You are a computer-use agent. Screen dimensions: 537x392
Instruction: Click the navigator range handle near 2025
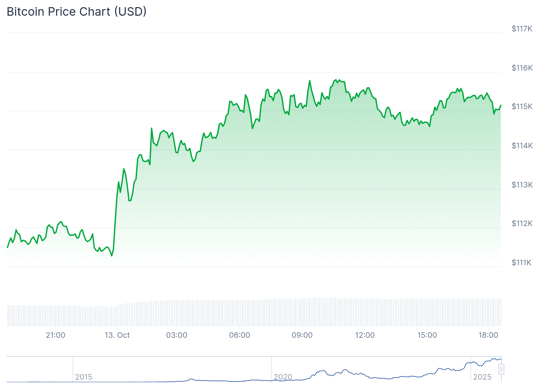[x=501, y=369]
